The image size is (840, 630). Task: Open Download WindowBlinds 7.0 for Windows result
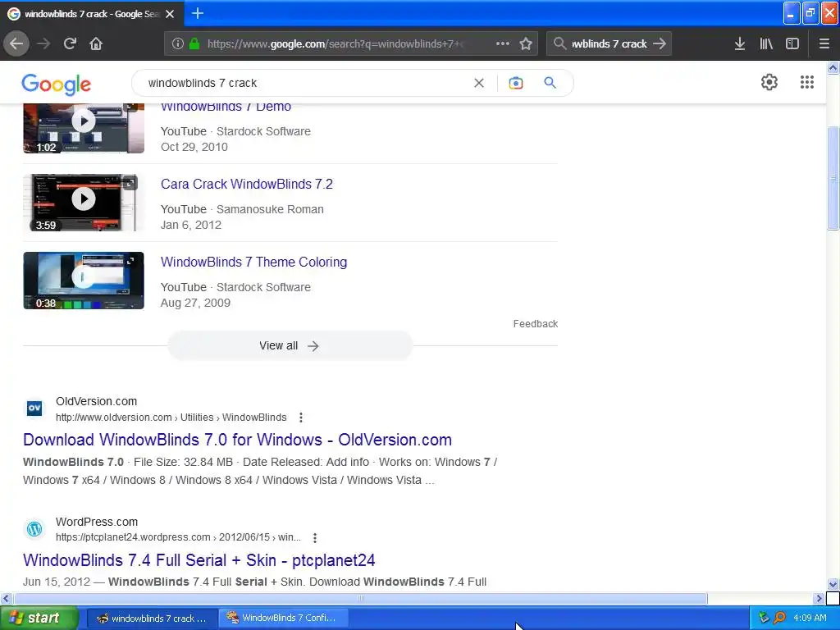tap(237, 440)
